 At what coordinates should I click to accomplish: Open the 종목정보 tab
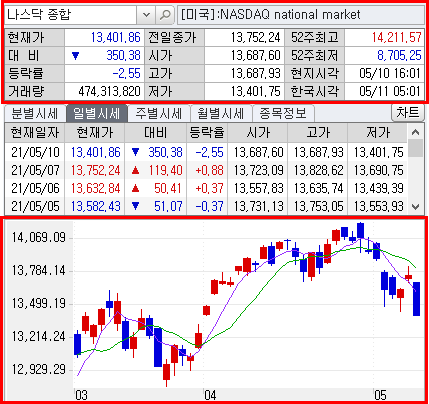pos(283,114)
